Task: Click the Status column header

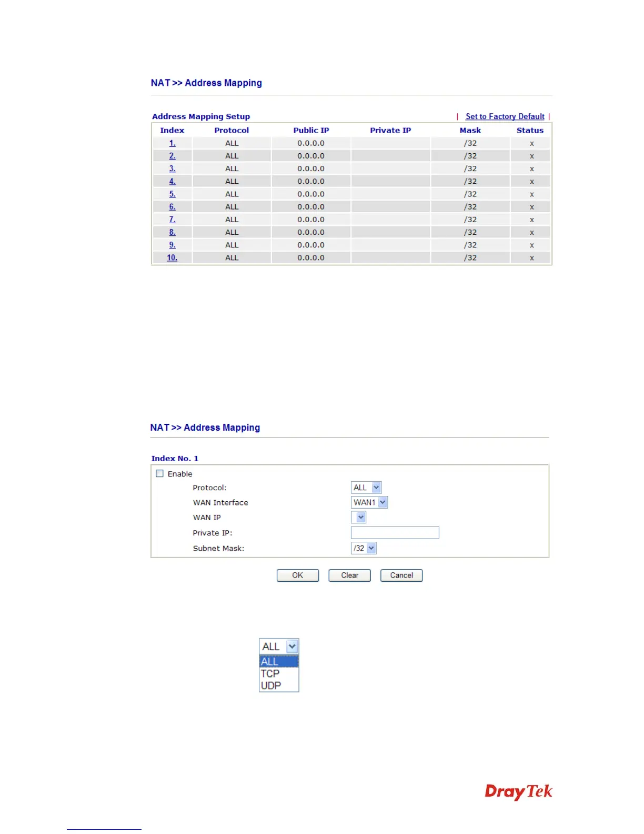Action: pos(530,130)
